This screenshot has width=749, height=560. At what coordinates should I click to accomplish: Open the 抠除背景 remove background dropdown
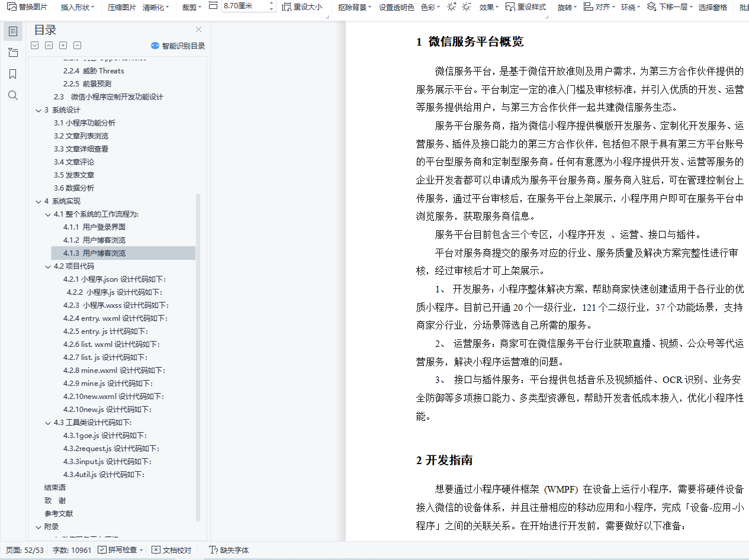(355, 7)
